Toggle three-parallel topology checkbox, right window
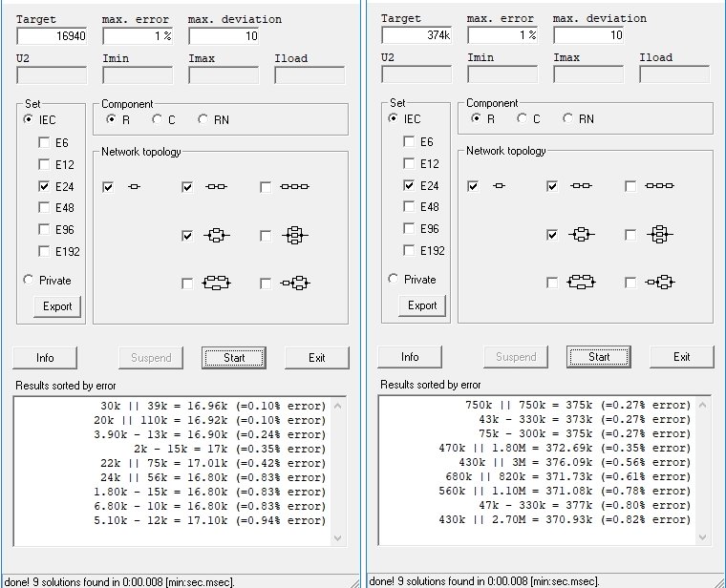726x588 pixels. (x=630, y=235)
